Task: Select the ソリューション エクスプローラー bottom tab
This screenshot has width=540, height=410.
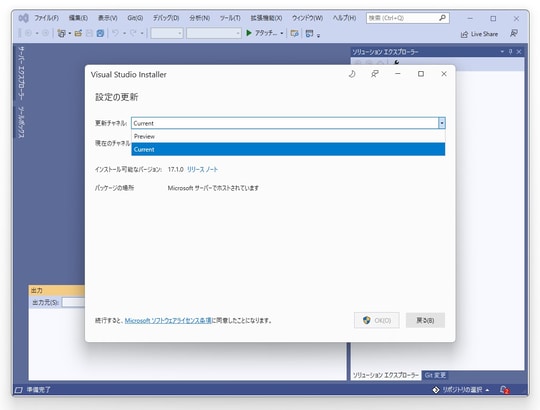Action: (385, 375)
